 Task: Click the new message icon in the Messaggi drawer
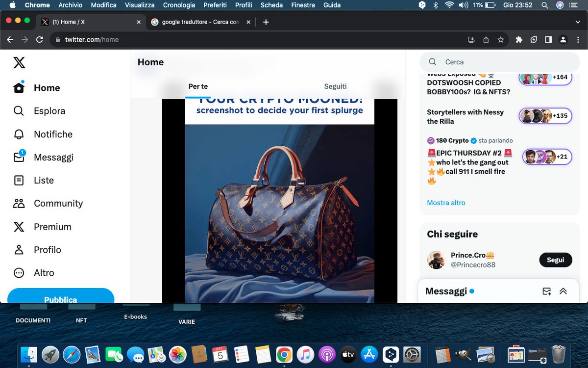547,291
